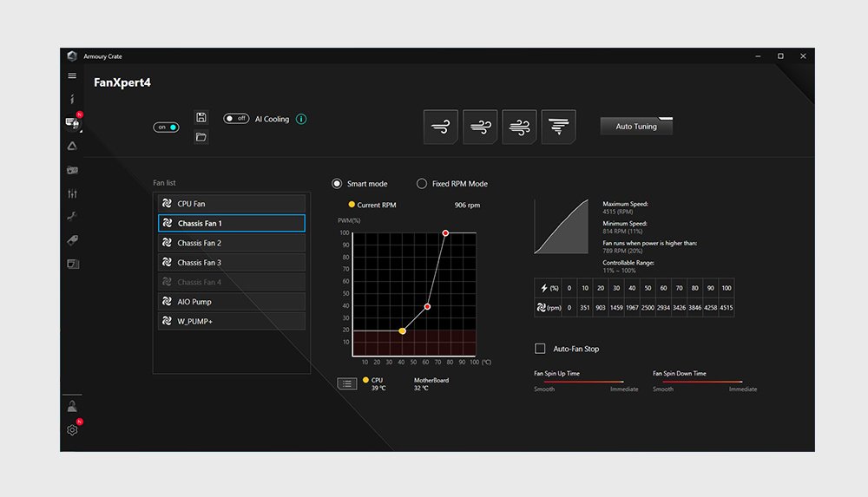This screenshot has height=497, width=868.
Task: Turn on the AI Cooling toggle
Action: (x=236, y=119)
